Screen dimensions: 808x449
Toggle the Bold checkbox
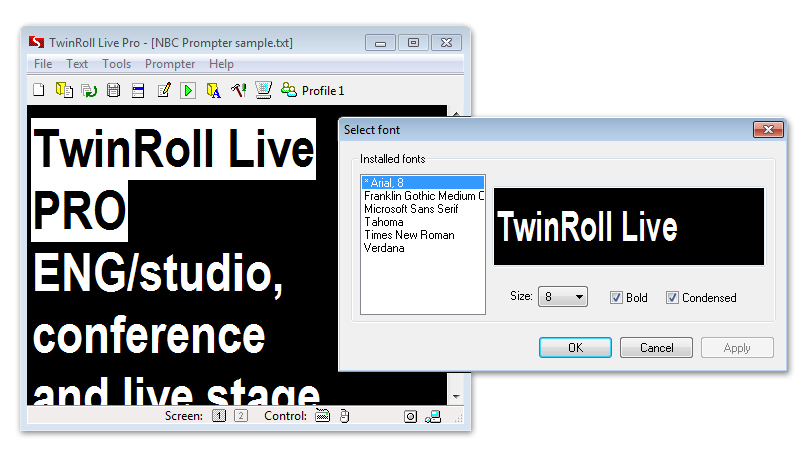(x=616, y=297)
